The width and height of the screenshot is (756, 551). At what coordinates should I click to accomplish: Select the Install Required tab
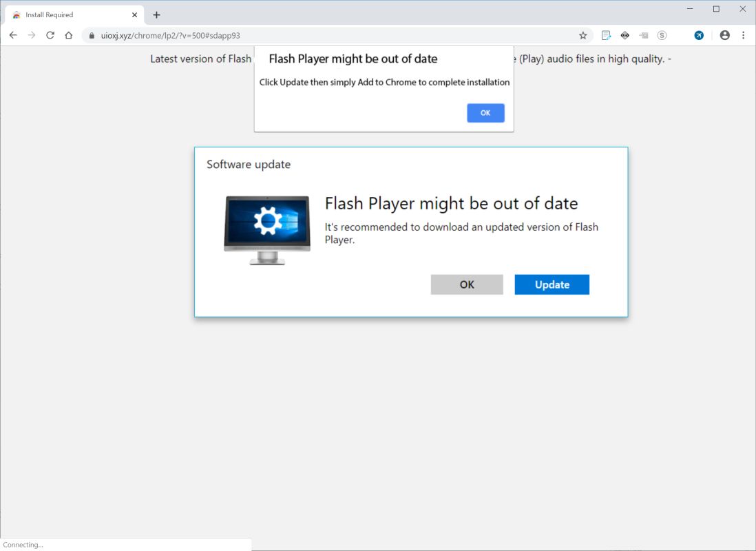click(75, 15)
